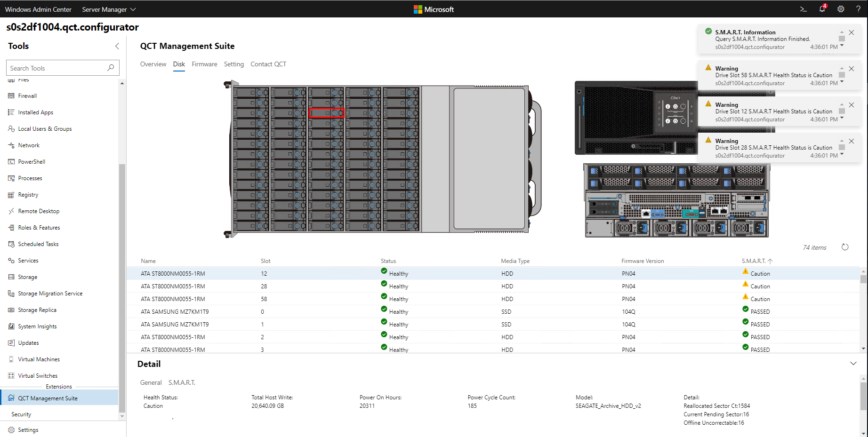This screenshot has height=437, width=868.
Task: Open the S.M.A.R.T. detail tab
Action: coord(182,383)
